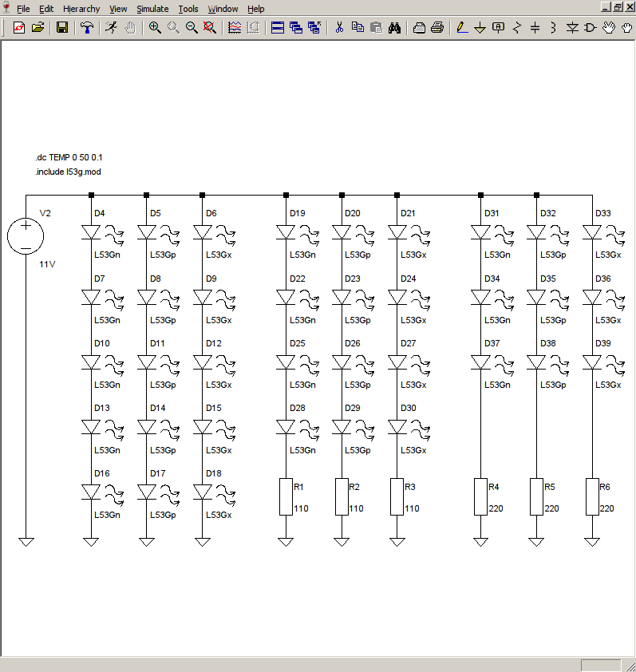Click the '.dc TEMP 0 50 0.1' directive
The image size is (636, 672).
coord(69,157)
